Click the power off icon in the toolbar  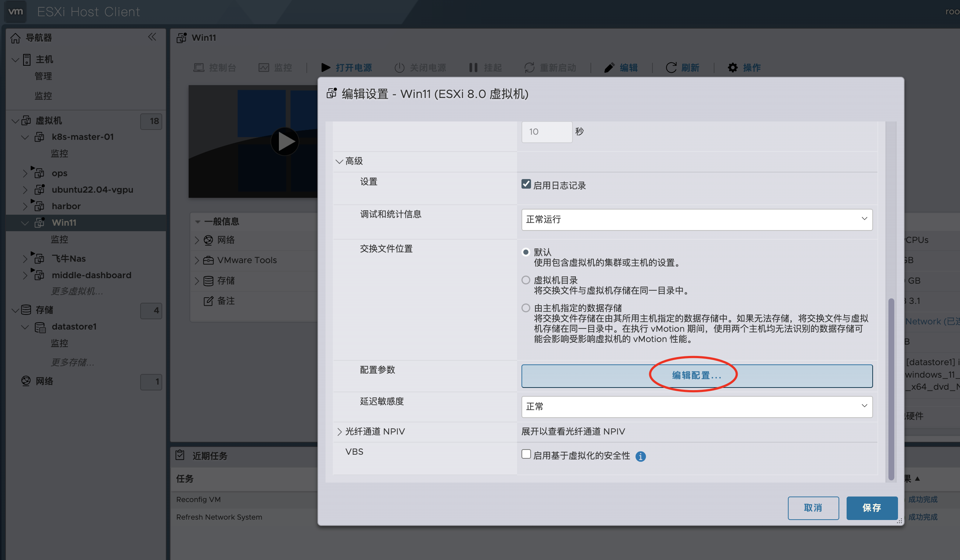(399, 68)
